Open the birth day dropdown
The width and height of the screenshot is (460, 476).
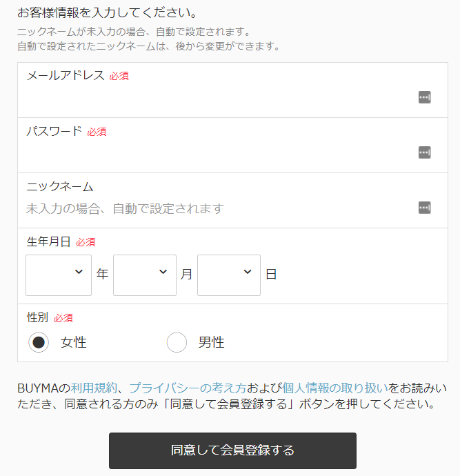click(x=229, y=275)
